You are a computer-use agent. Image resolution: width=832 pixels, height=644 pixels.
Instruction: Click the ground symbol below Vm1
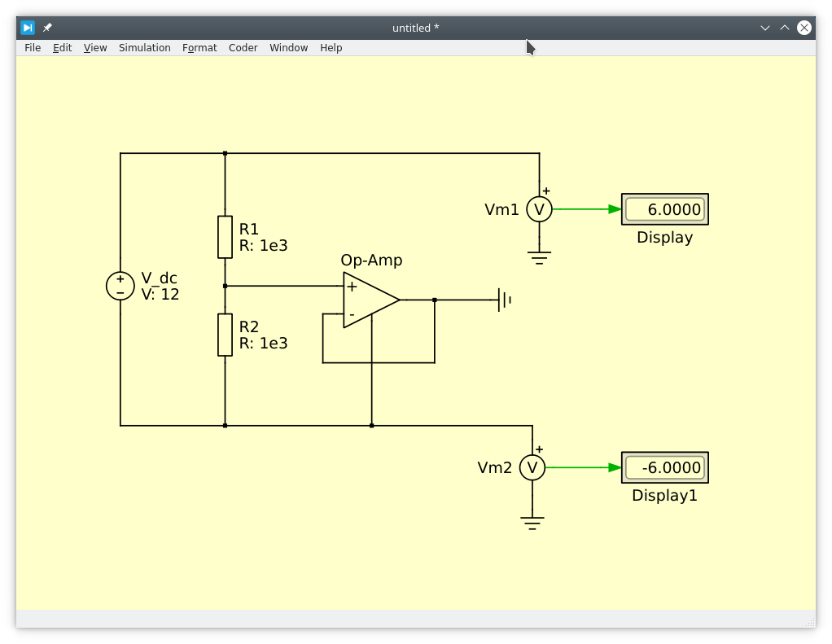[539, 258]
